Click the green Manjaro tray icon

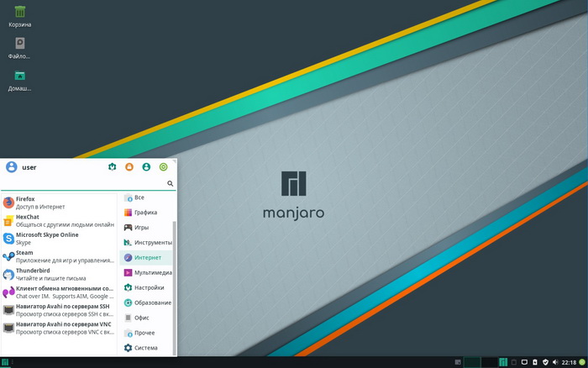(503, 362)
